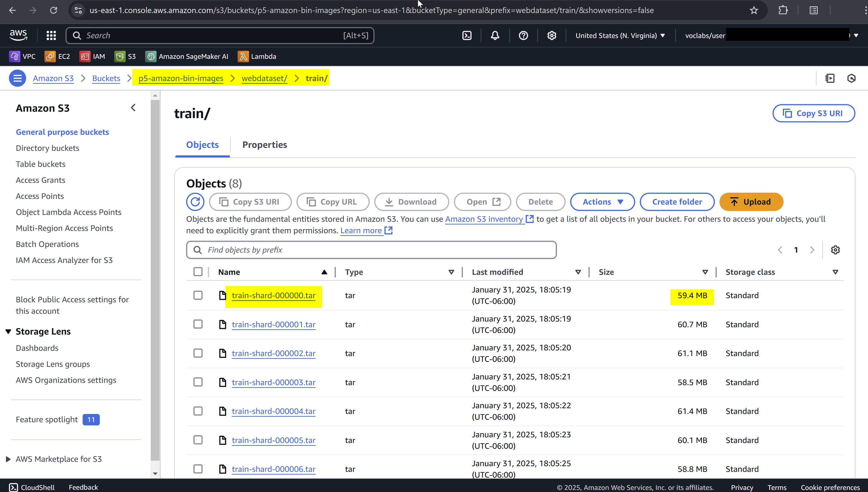
Task: Open CloudShell icon in top navigation bar
Action: [467, 35]
